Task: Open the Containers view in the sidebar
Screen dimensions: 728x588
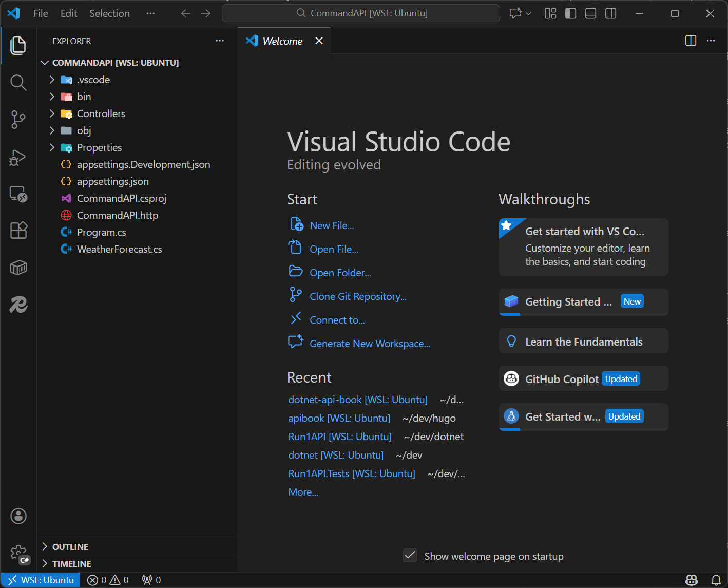Action: click(x=18, y=267)
